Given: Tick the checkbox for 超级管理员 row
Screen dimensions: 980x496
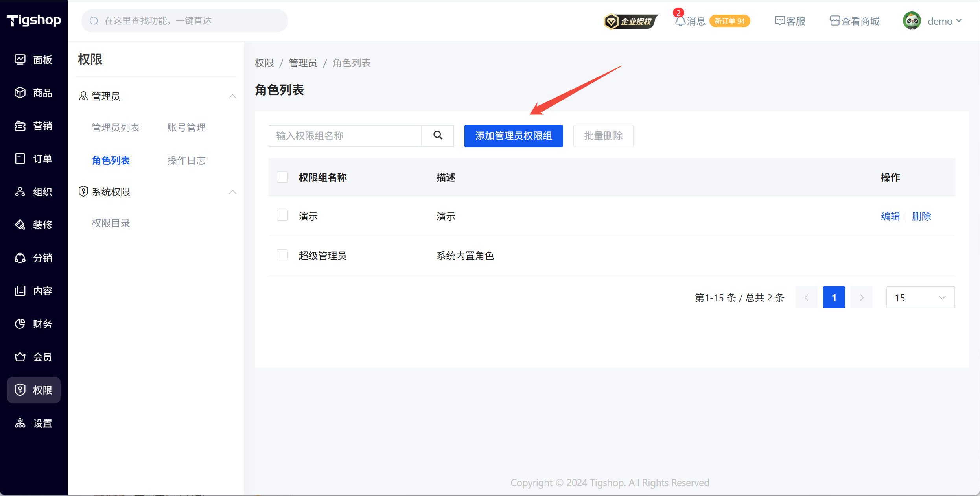Looking at the screenshot, I should 282,255.
